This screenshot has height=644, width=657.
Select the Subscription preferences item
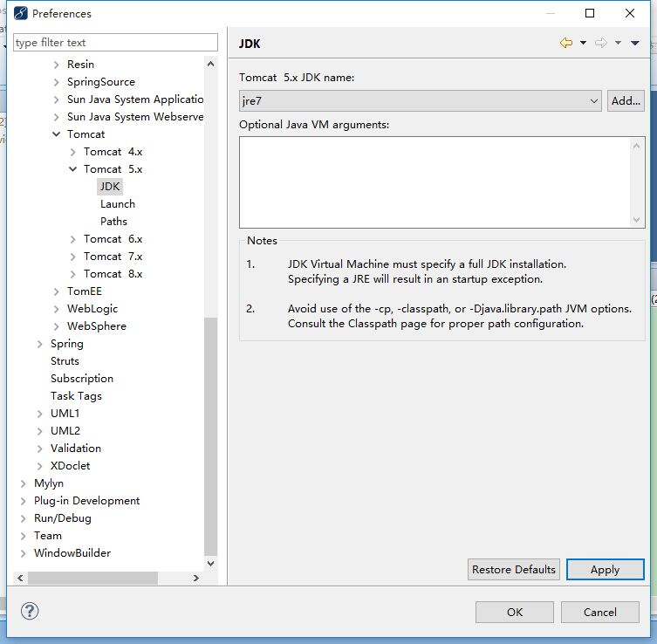(82, 379)
